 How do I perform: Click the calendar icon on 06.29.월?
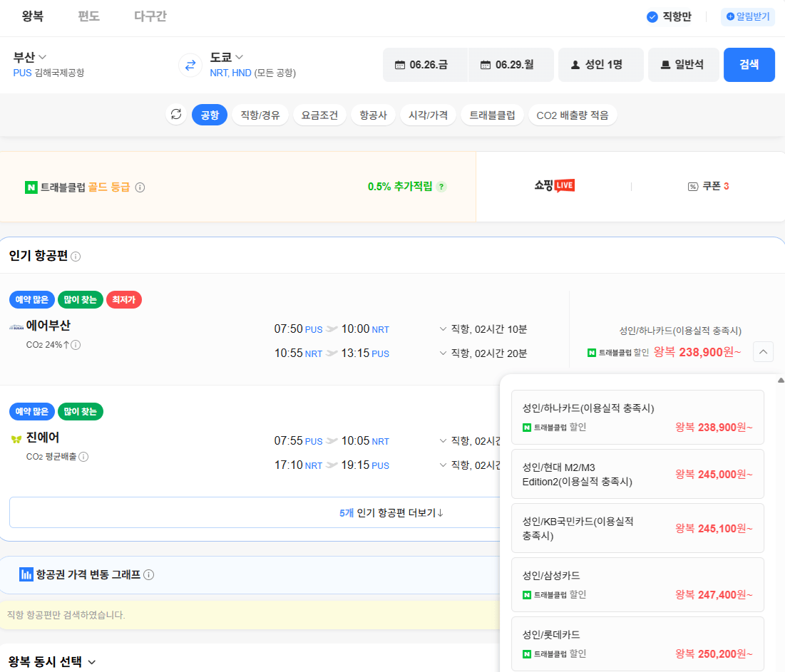(x=486, y=65)
